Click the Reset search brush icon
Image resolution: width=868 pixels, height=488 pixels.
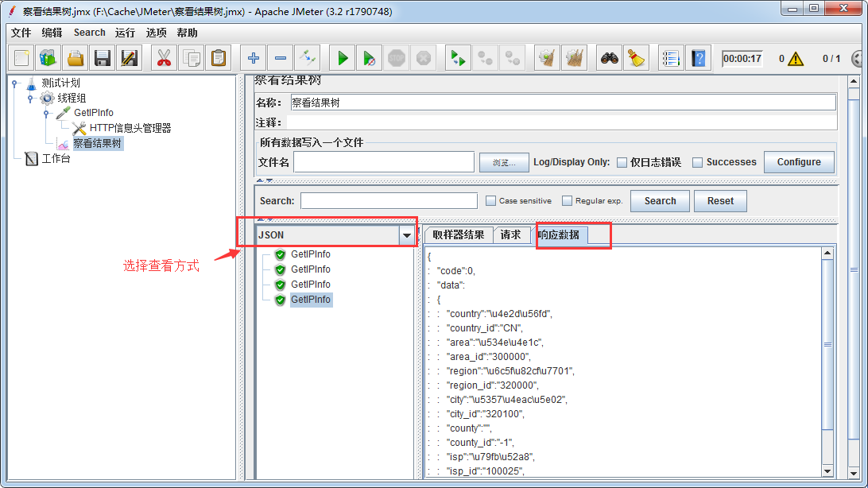click(x=637, y=58)
